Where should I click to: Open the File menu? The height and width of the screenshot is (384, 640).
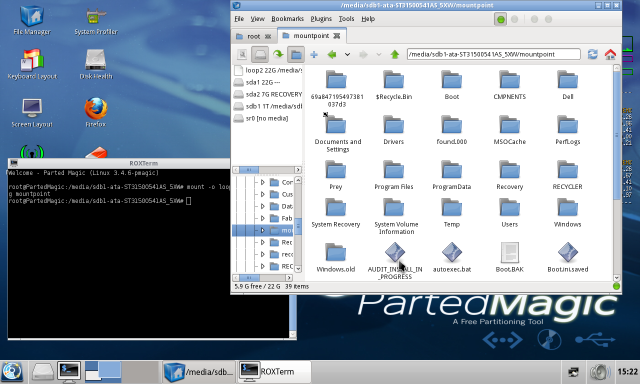pyautogui.click(x=239, y=19)
